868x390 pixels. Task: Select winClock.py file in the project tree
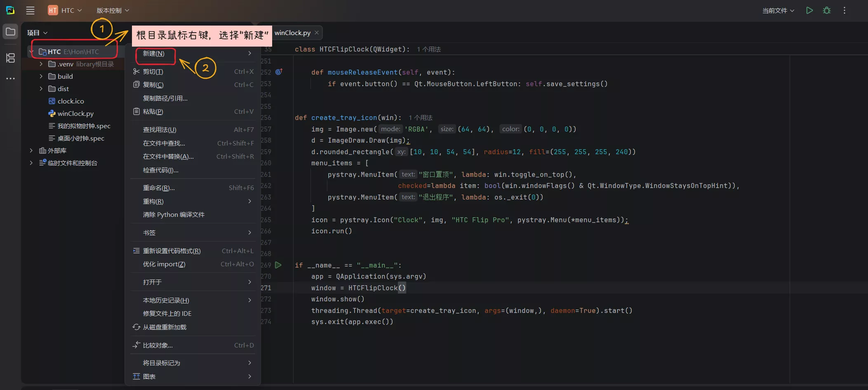(75, 113)
